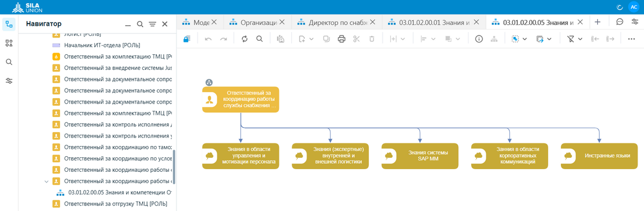644x211 pixels.
Task: Collapse the expanded Ответственный за координацию работы node
Action: coord(47,181)
